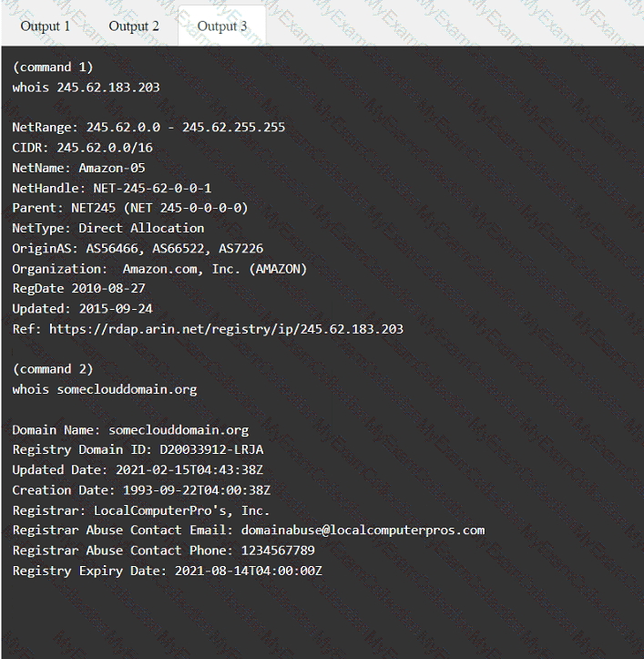644x659 pixels.
Task: Click the domainabuse@localcomputerpros.com email address
Action: 363,530
